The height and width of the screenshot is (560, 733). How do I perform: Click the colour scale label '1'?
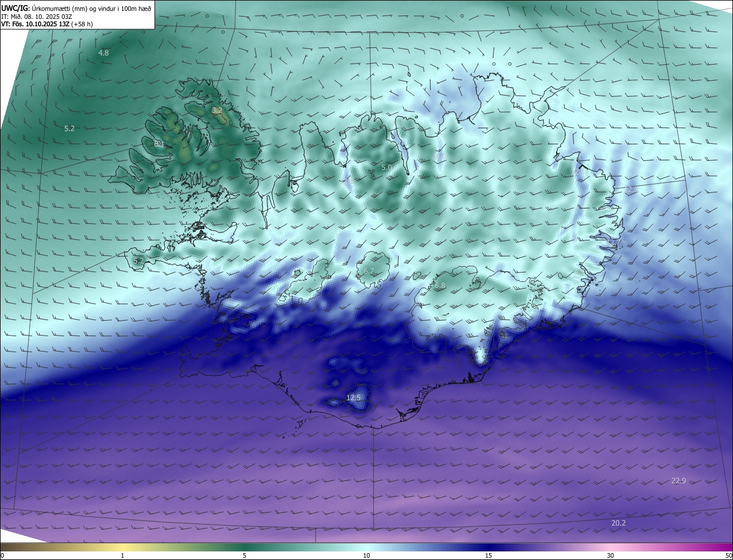(x=123, y=555)
